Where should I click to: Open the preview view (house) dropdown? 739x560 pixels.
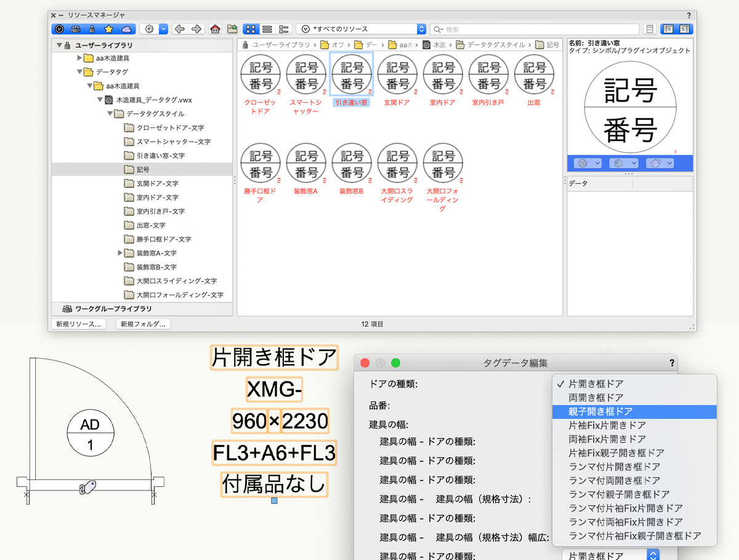point(587,163)
